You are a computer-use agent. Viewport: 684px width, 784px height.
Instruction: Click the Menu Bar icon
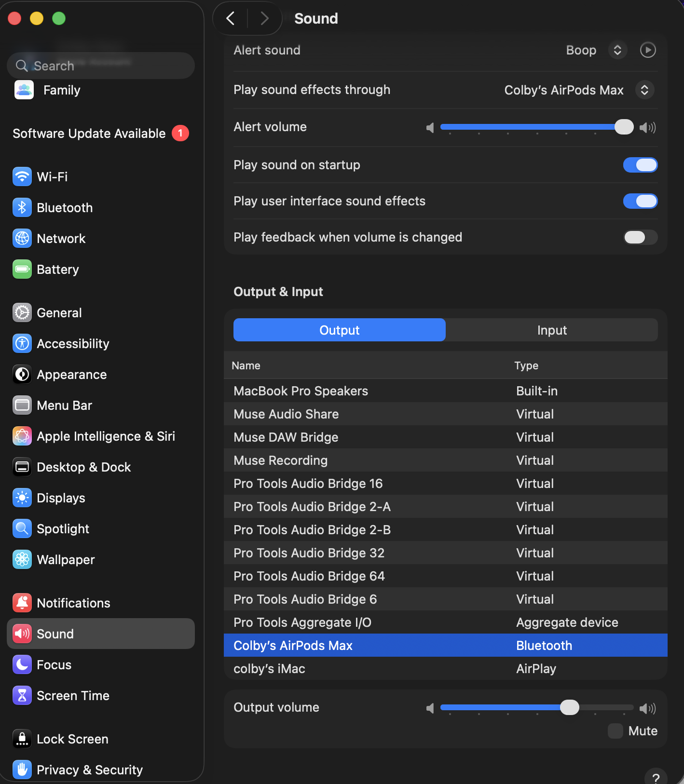pyautogui.click(x=22, y=405)
